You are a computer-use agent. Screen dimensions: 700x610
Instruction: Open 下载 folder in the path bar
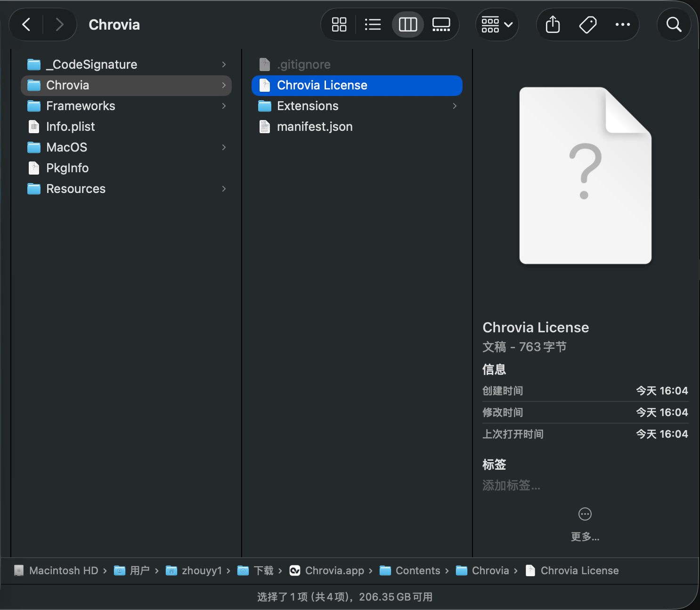point(256,570)
